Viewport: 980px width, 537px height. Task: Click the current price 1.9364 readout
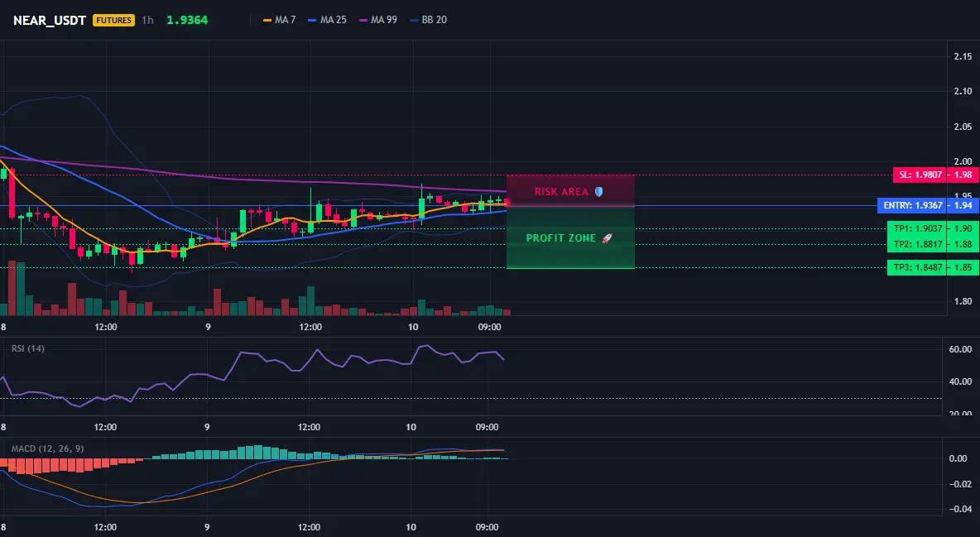(187, 20)
